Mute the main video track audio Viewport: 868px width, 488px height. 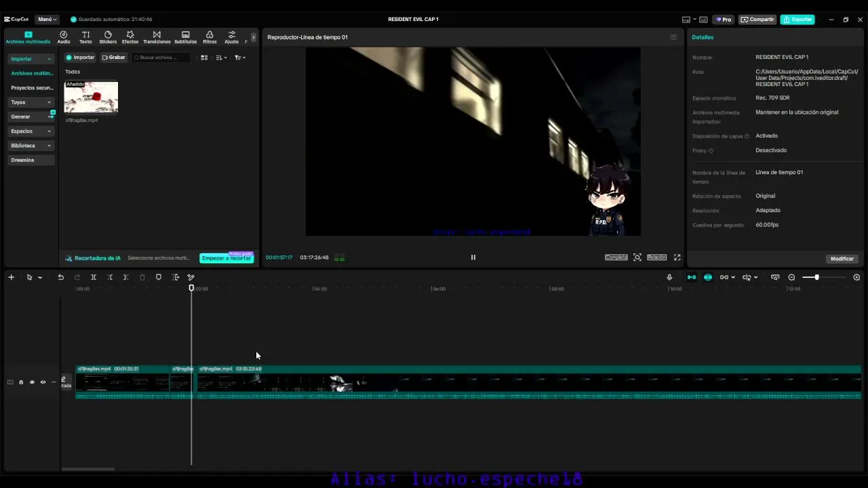click(x=43, y=382)
